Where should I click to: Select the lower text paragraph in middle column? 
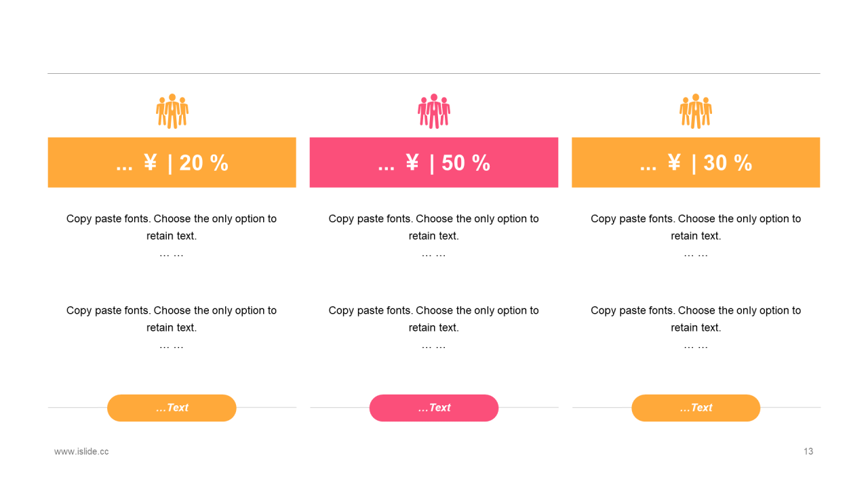(434, 319)
